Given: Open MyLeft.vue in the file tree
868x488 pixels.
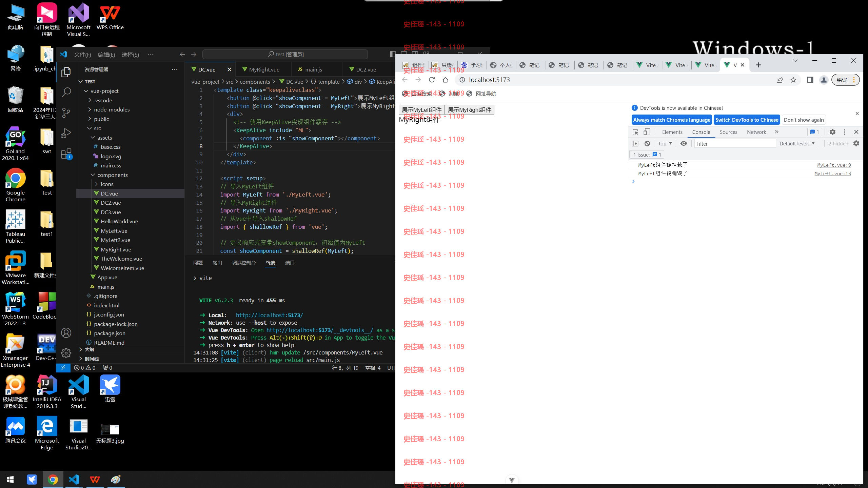Looking at the screenshot, I should [114, 231].
